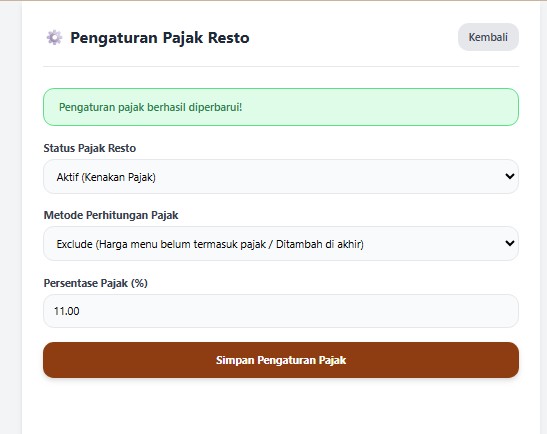The width and height of the screenshot is (547, 434).
Task: Save settings with Simpan Pengaturan Pajak
Action: click(281, 360)
